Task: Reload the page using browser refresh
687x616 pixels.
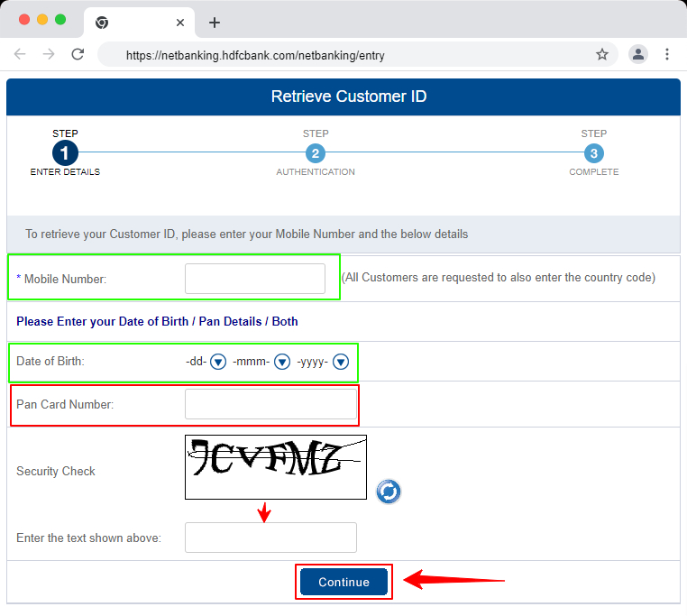Action: pos(78,54)
